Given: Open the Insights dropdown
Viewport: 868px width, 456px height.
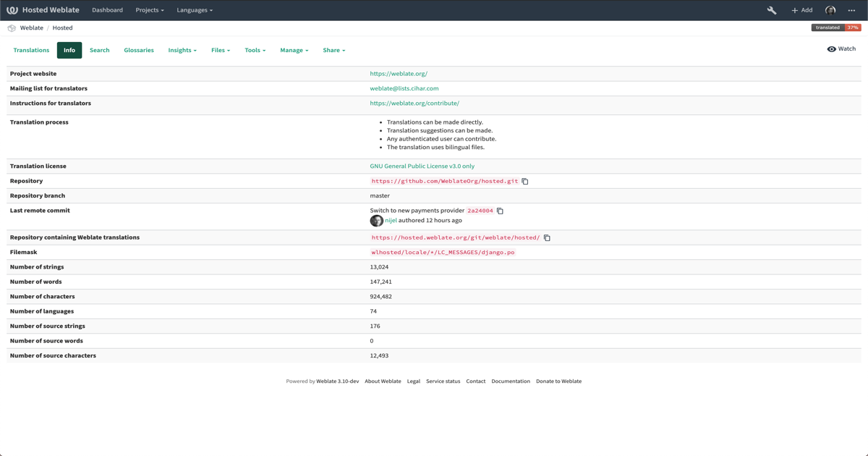Looking at the screenshot, I should [x=182, y=50].
